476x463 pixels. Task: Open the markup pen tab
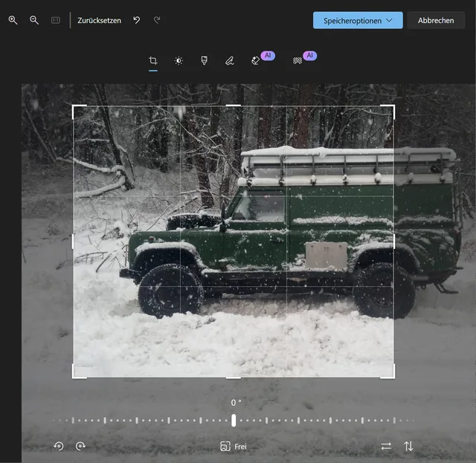click(x=230, y=61)
